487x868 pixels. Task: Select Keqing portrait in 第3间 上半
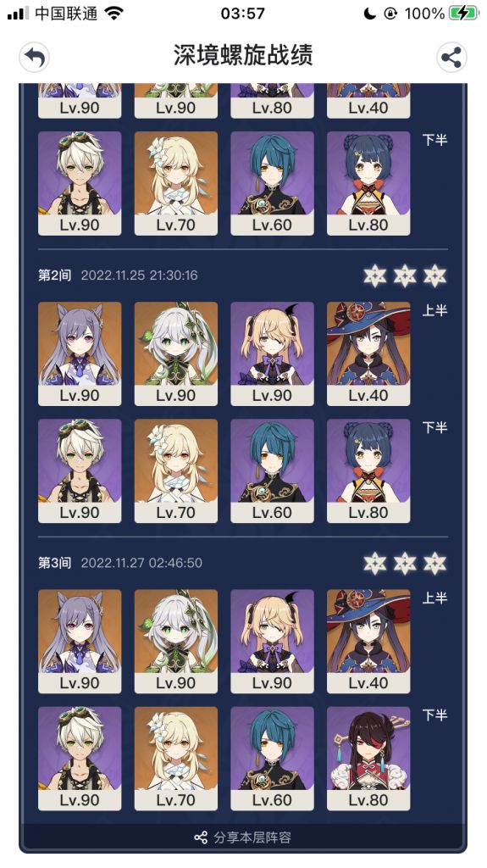coord(80,642)
